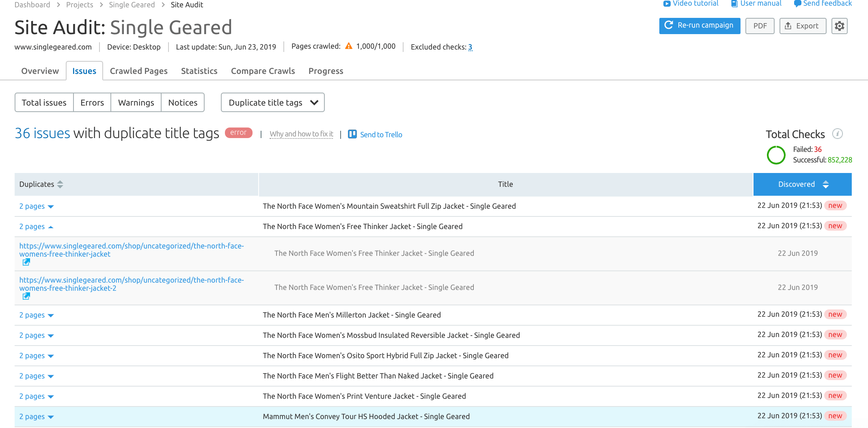Click Failed: 36 count
The width and height of the screenshot is (868, 428).
(x=807, y=149)
